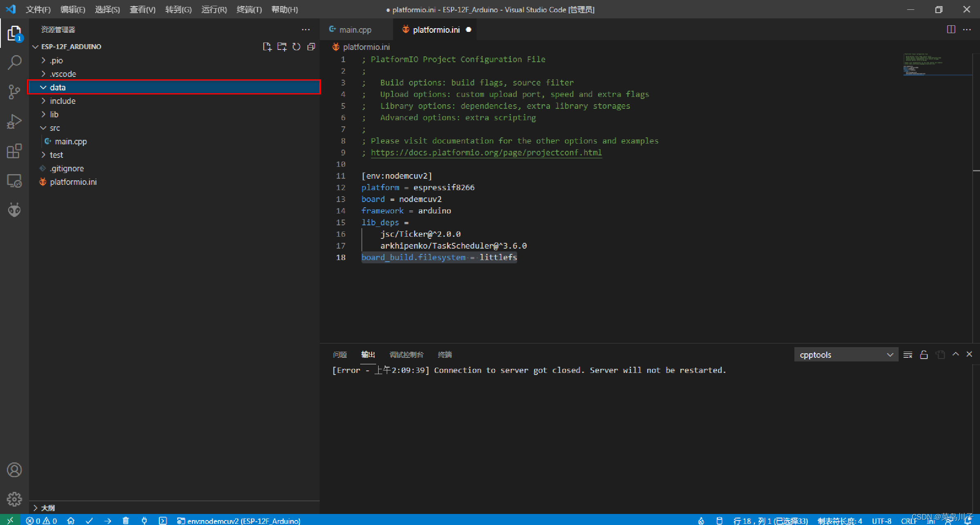Collapse the src folder
The image size is (980, 525).
coord(55,128)
